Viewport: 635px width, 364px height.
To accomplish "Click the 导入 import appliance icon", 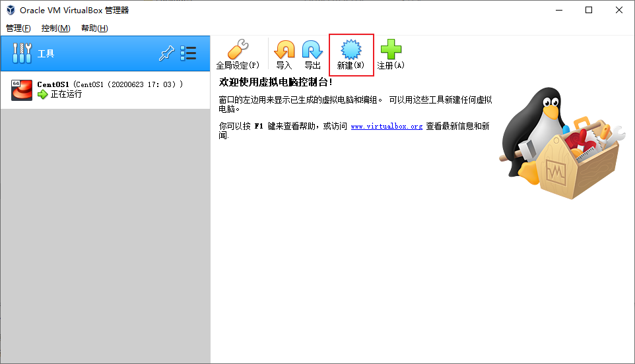I will click(x=284, y=51).
